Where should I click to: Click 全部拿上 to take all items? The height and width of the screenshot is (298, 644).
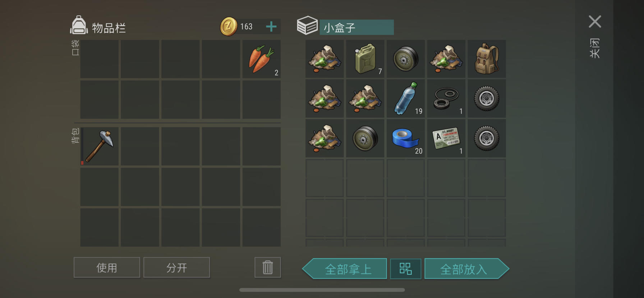click(x=345, y=269)
